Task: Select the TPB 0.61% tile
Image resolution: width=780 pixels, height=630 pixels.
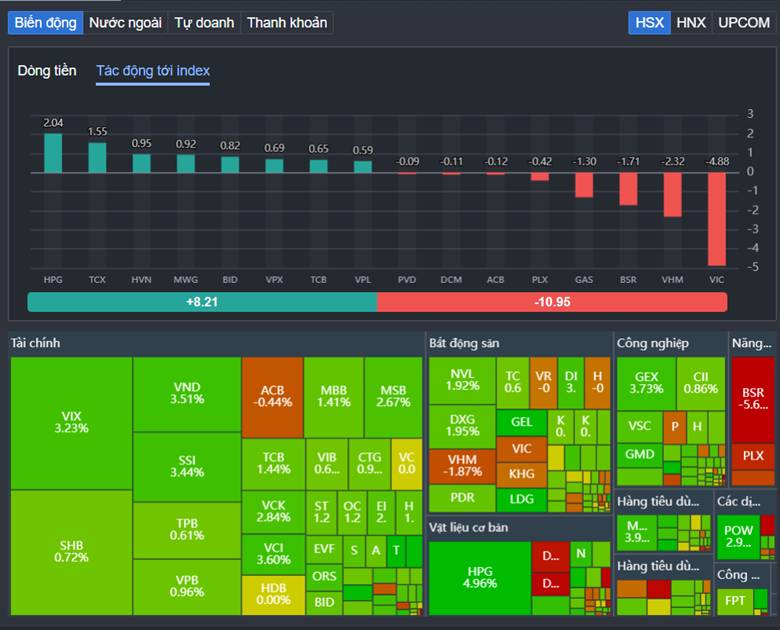Action: tap(187, 530)
